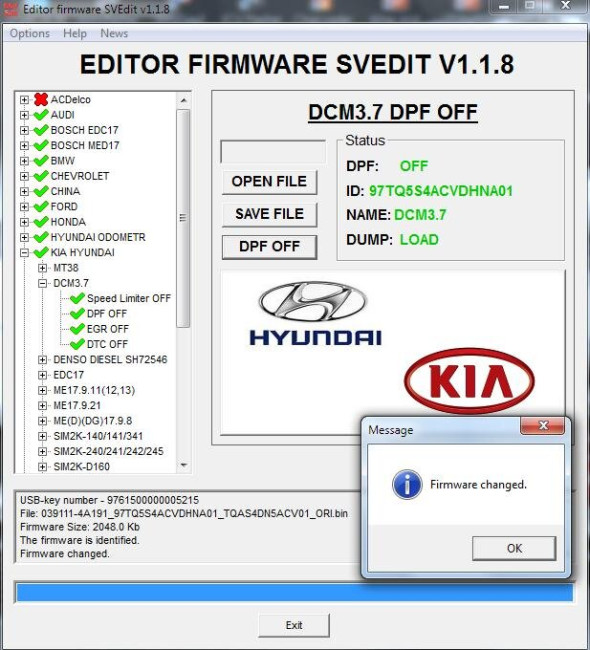This screenshot has height=650, width=590.
Task: Expand the AUDI tree node
Action: pos(24,115)
